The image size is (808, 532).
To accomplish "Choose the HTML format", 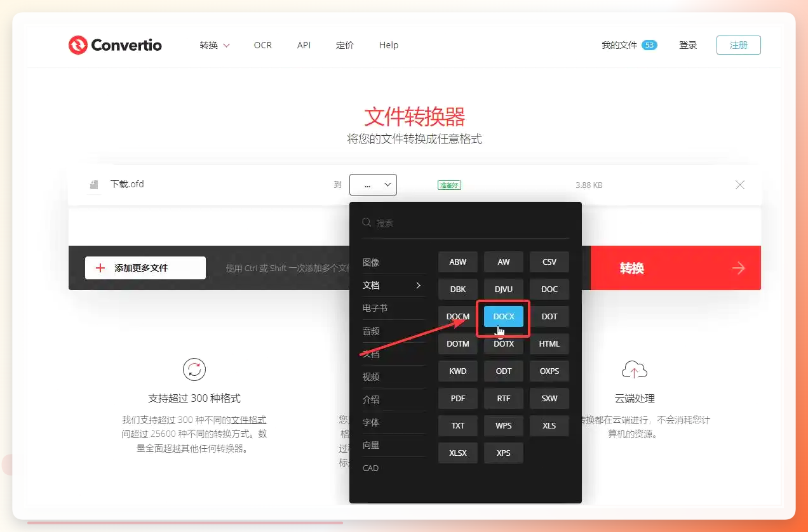I will point(549,343).
